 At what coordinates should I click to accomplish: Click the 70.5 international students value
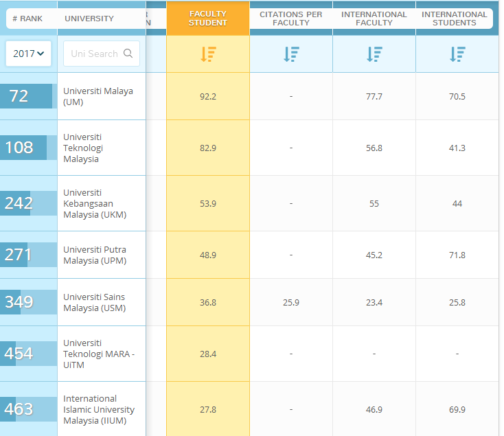click(457, 96)
